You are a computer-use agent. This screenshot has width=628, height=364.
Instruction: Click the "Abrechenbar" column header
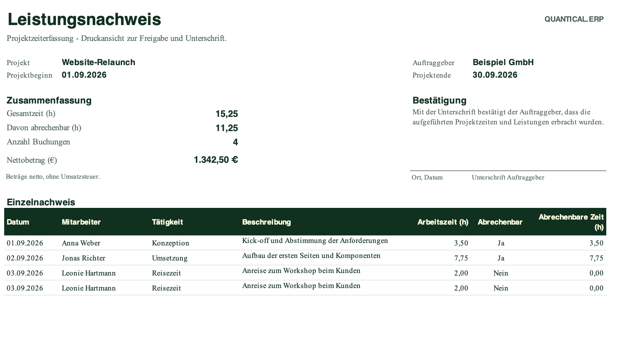tap(500, 222)
